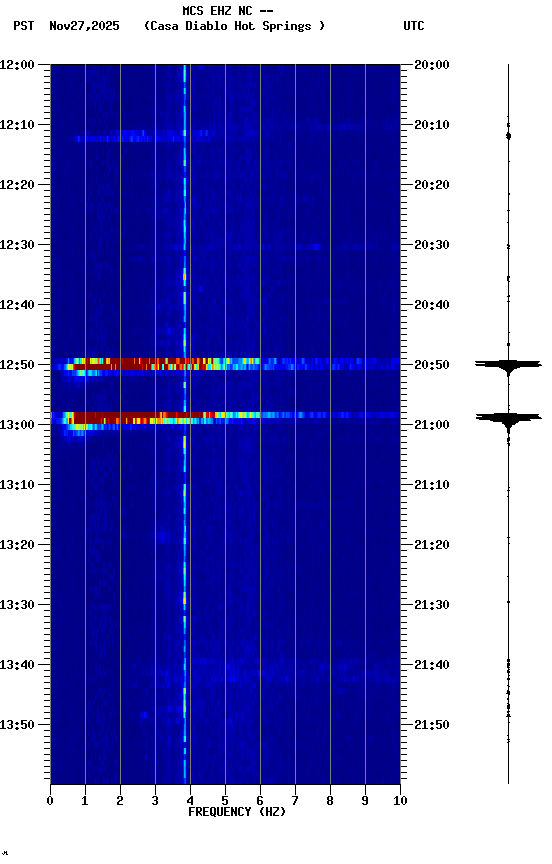Click the 9 Hz frequency tick label
The image size is (552, 864).
pos(365,801)
